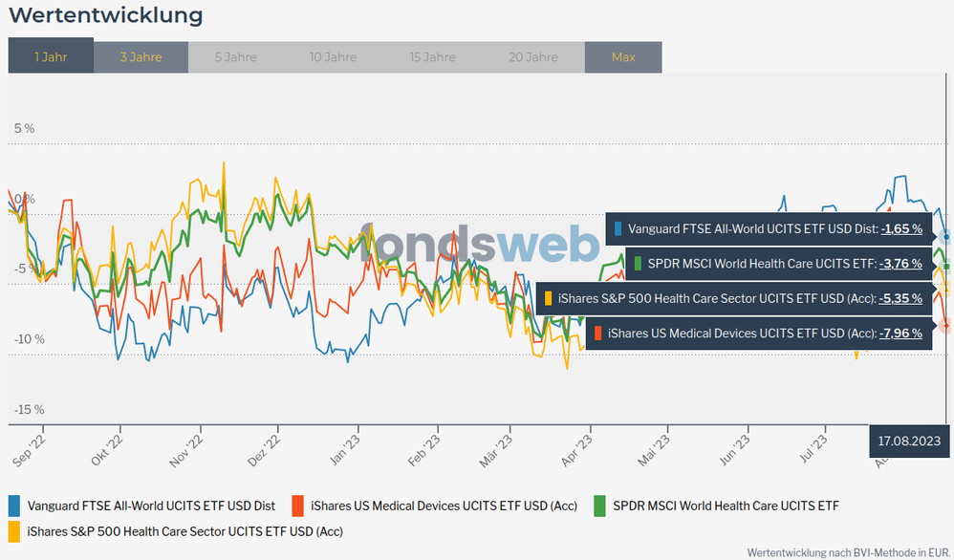Switch to the 3 Jahre tab
This screenshot has height=560, width=954.
click(141, 57)
